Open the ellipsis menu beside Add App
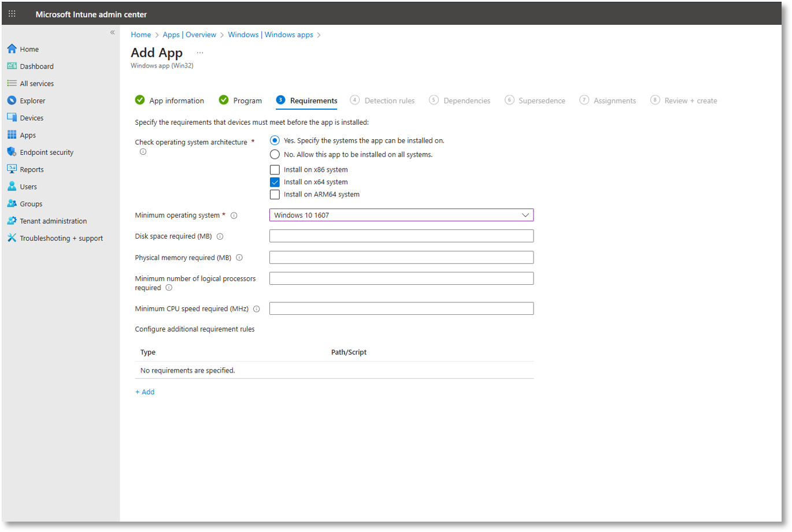792x532 pixels. (200, 53)
